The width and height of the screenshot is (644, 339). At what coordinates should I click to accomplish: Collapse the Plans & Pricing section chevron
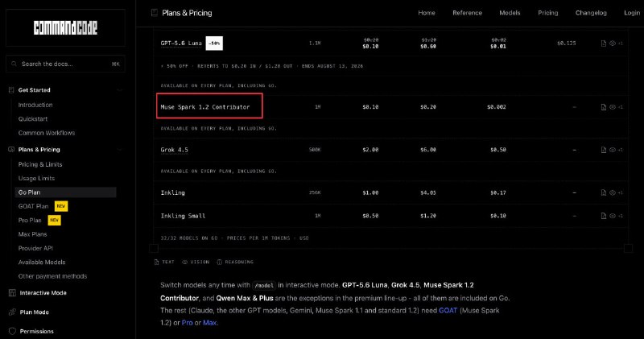(x=119, y=150)
